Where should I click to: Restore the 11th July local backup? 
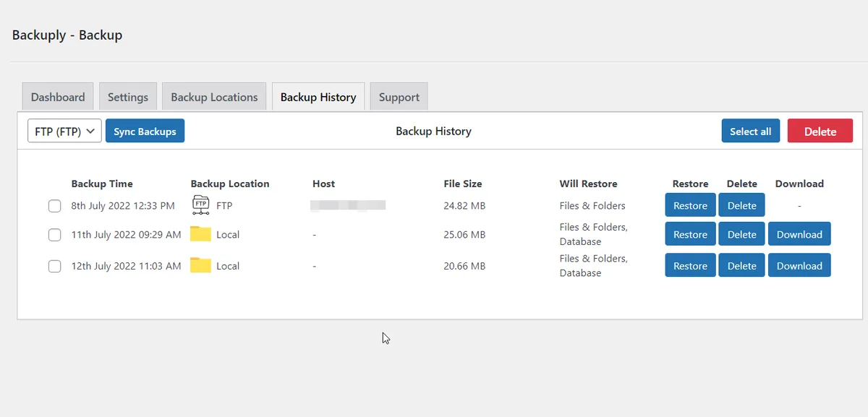[x=690, y=234]
